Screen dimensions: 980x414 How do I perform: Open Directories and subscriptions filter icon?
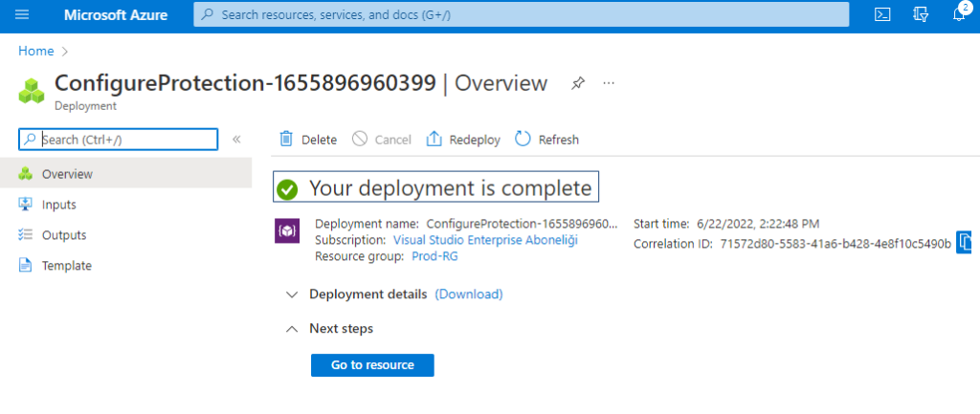coord(921,14)
